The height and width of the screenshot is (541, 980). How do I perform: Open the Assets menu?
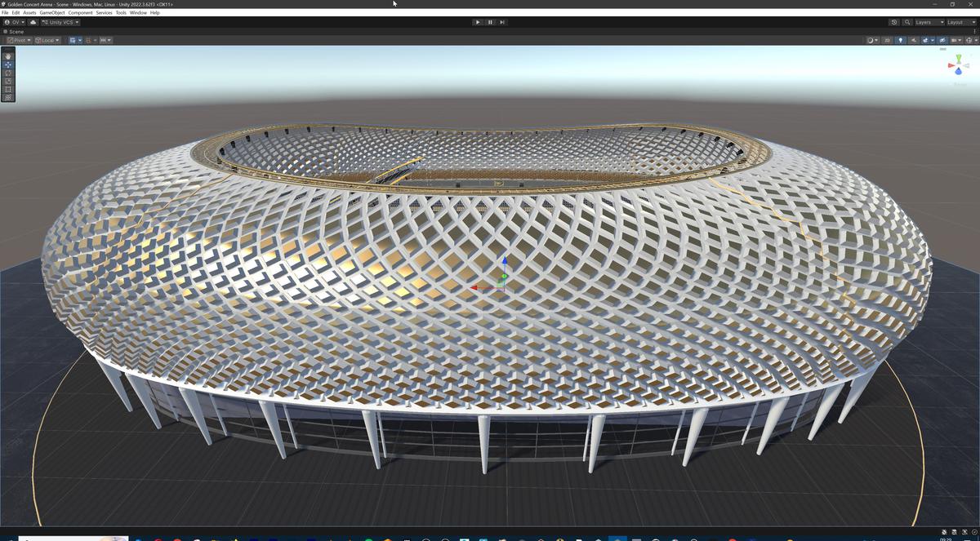[x=29, y=13]
